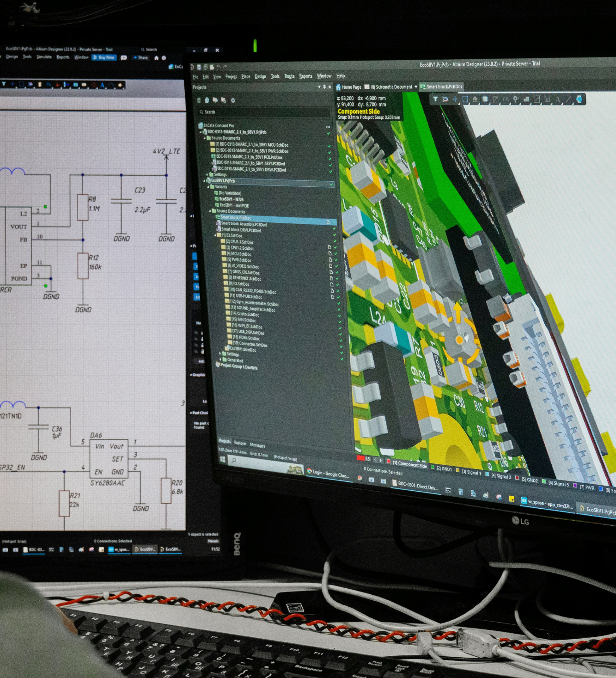The image size is (616, 678).
Task: Click the Home settings icon beside Share
Action: (157, 58)
